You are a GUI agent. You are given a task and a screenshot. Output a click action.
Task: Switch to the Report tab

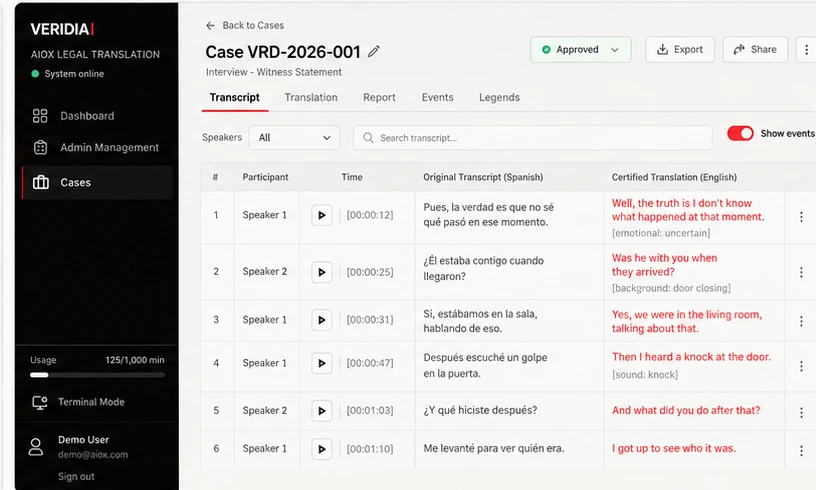point(379,98)
